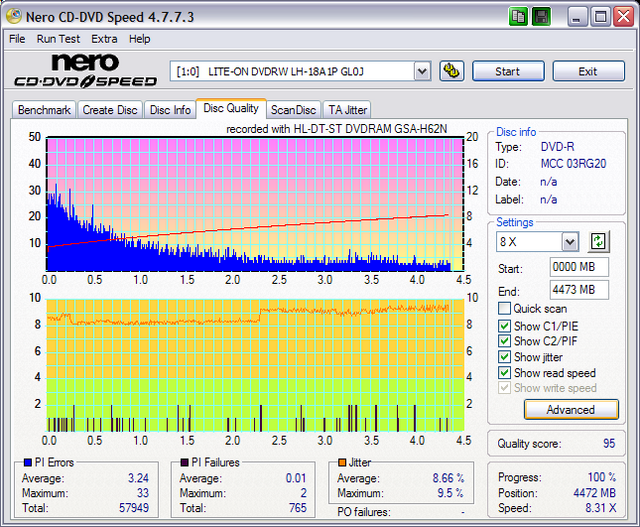
Task: Click the Nero CD-DVD Speed logo
Action: (x=85, y=70)
